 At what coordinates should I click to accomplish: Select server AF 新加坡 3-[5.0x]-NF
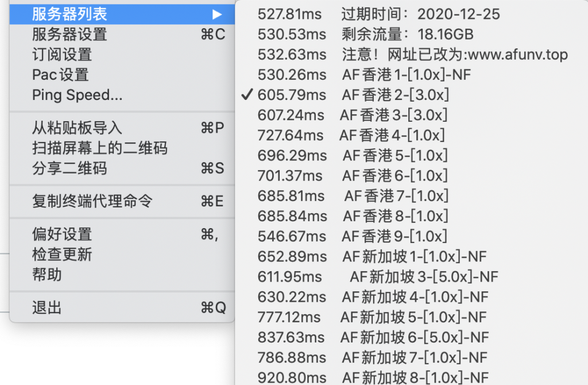(411, 278)
